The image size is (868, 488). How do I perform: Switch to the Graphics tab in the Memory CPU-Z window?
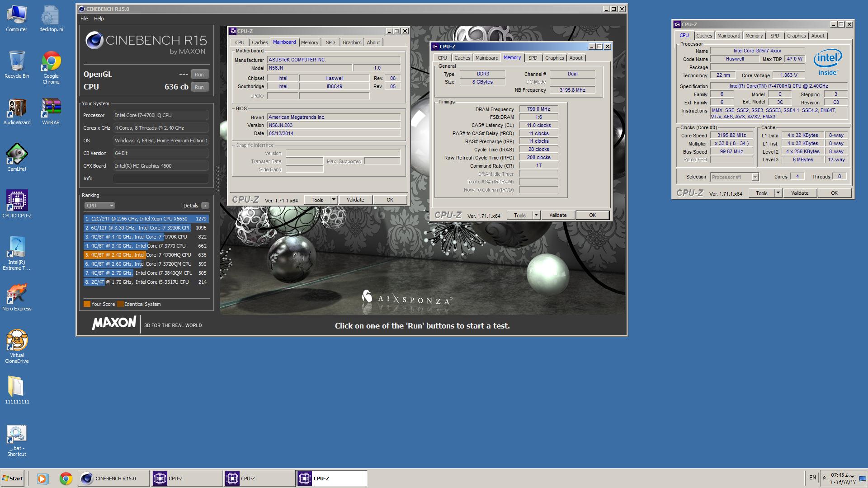pos(554,58)
